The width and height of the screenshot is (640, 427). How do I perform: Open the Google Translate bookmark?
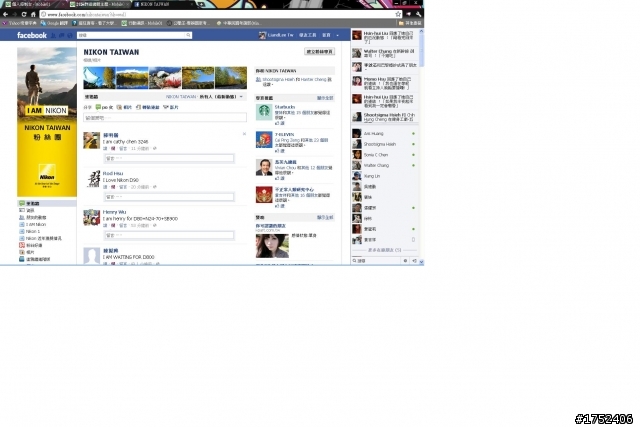coord(54,23)
